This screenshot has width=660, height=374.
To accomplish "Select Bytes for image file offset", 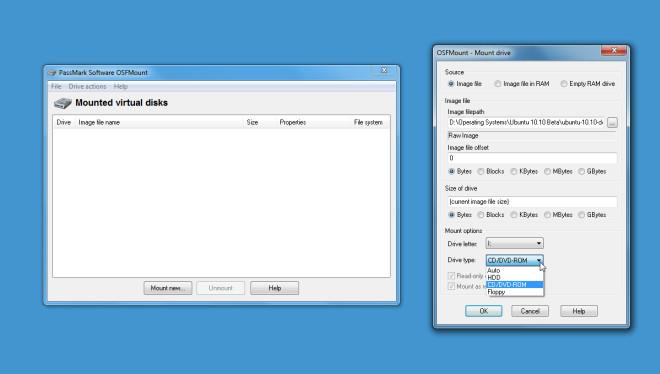I will click(452, 172).
